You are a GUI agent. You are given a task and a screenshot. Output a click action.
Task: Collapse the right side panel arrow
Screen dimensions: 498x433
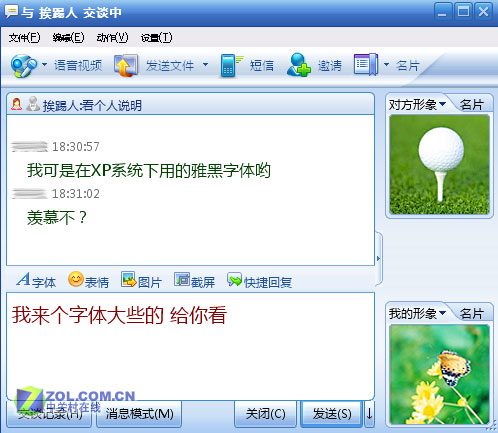[x=378, y=258]
